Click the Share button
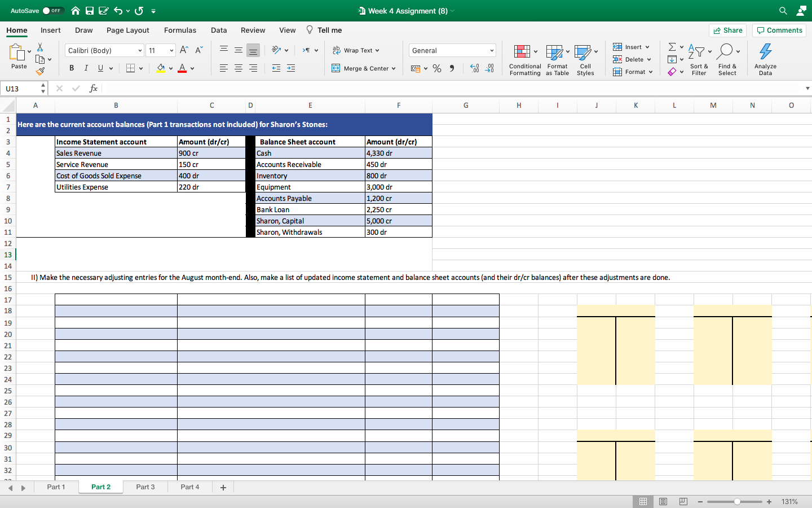 (727, 30)
